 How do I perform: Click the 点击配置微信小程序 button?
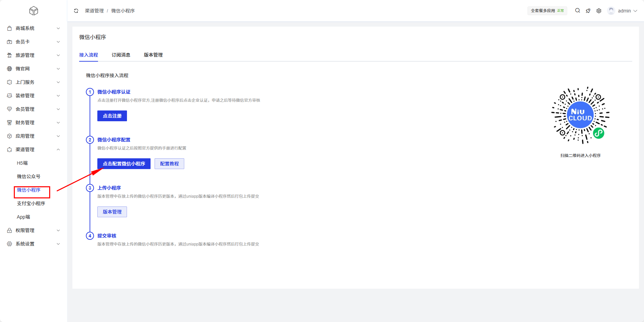pyautogui.click(x=124, y=164)
